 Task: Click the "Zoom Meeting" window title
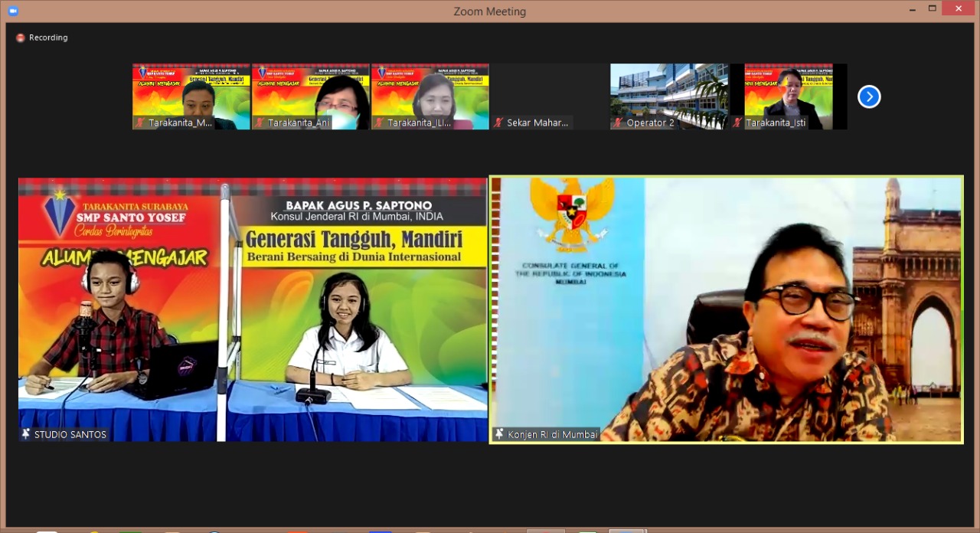click(490, 11)
